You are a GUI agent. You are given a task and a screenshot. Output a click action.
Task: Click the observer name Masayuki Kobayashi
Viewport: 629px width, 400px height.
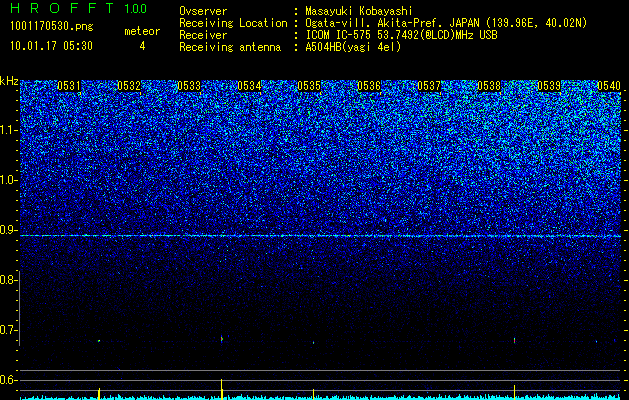coord(359,11)
